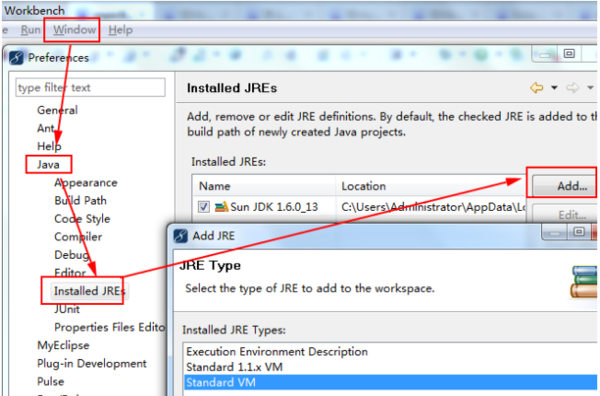This screenshot has width=600, height=396.
Task: Maximize the Preferences window
Action: click(569, 54)
